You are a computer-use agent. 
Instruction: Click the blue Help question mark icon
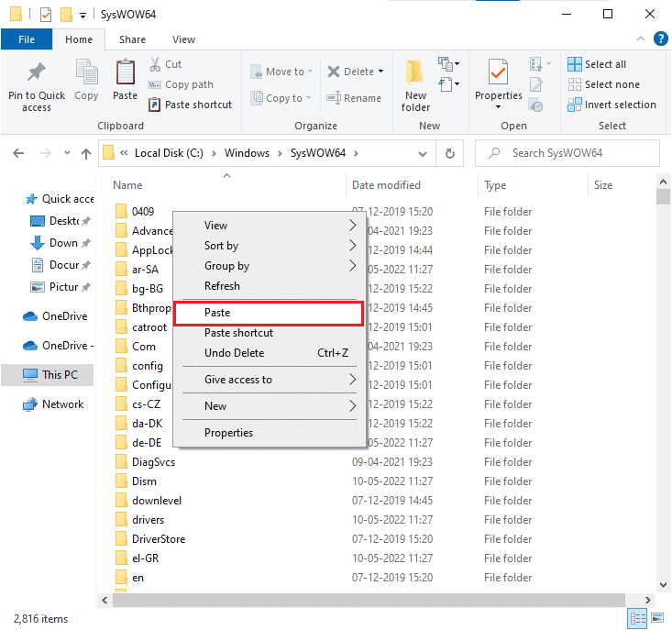[660, 39]
